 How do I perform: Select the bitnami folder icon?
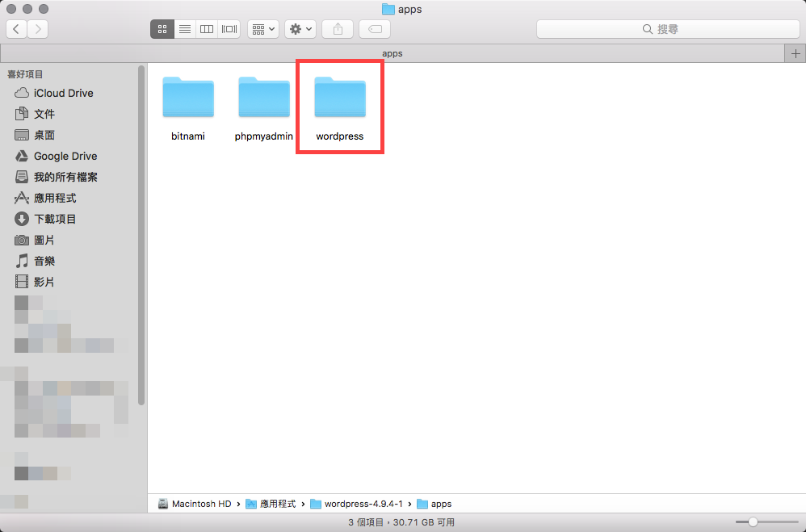(188, 97)
